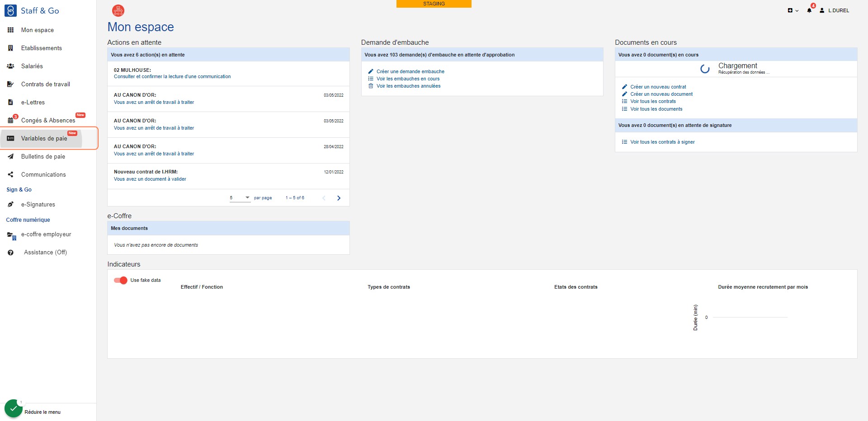
Task: Open the items per page dropdown
Action: [240, 198]
